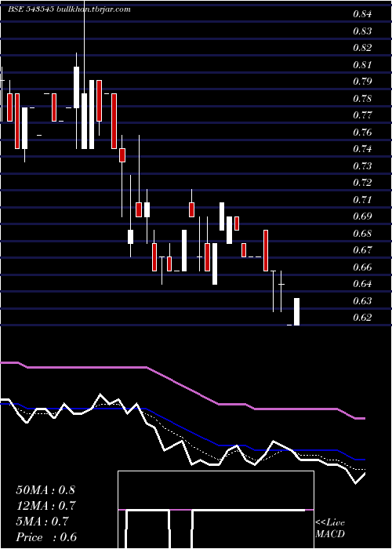The height and width of the screenshot is (549, 392).
Task: Click the blue 12MA line end segment
Action: [x=360, y=459]
